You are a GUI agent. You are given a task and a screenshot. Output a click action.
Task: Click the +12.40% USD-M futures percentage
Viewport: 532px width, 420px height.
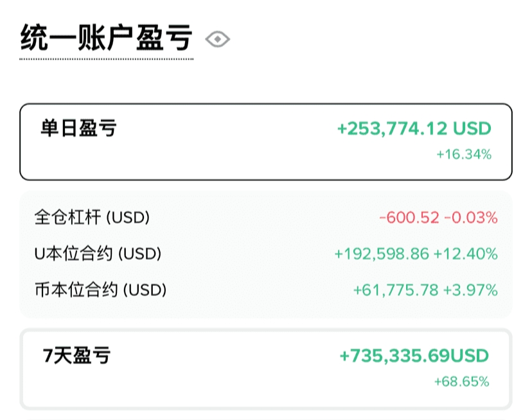coord(466,254)
